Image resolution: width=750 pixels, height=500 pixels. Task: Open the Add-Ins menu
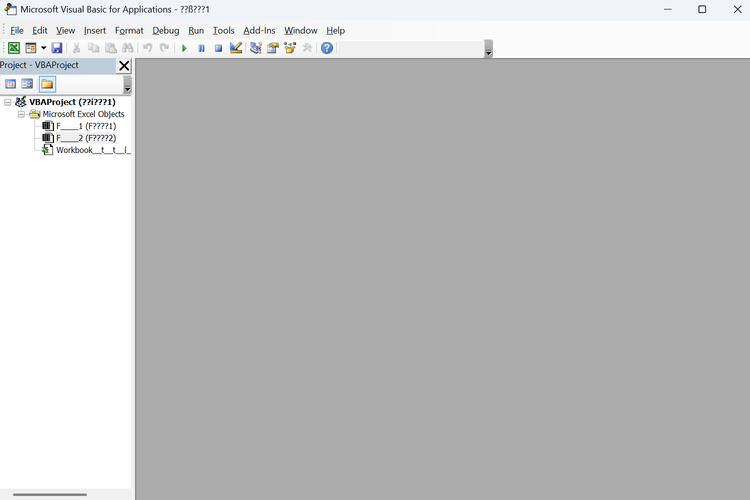coord(259,31)
